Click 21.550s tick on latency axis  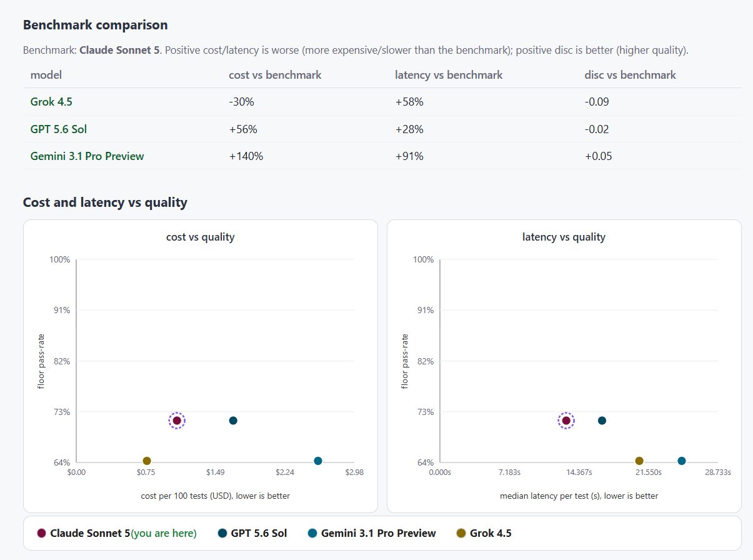[649, 472]
